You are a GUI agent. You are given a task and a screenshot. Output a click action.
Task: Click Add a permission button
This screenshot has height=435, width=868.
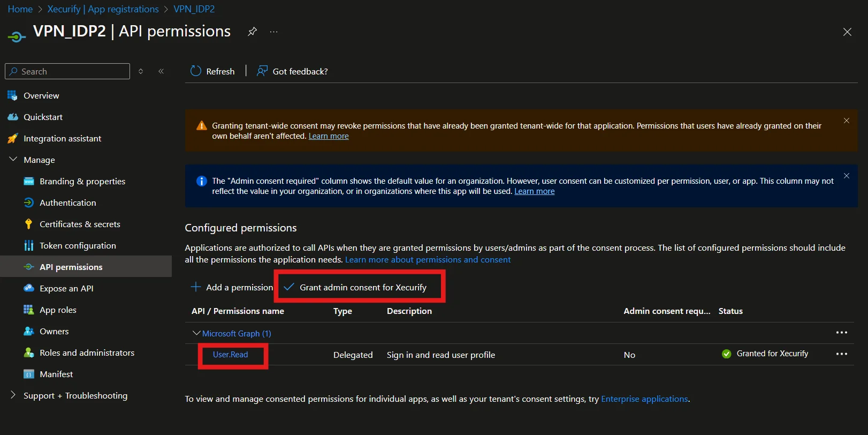pos(232,287)
